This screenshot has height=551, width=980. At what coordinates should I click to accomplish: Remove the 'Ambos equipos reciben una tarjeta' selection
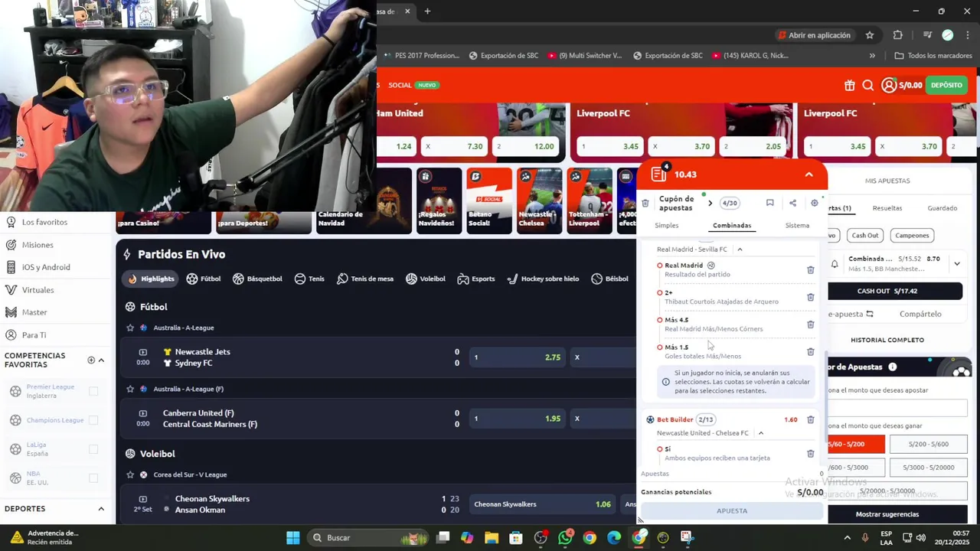click(811, 454)
